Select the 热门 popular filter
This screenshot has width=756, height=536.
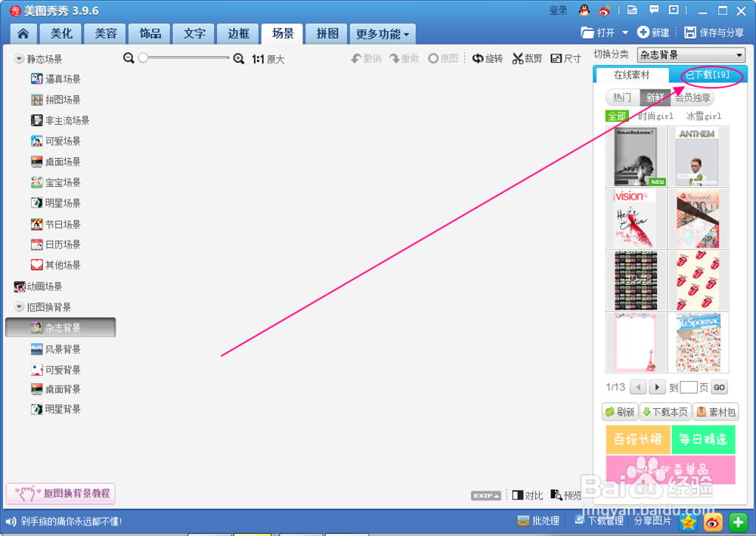(622, 98)
